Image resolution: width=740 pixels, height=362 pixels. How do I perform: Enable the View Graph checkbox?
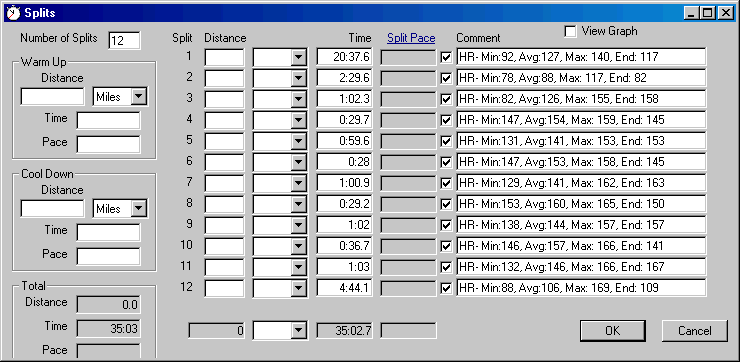pos(571,32)
